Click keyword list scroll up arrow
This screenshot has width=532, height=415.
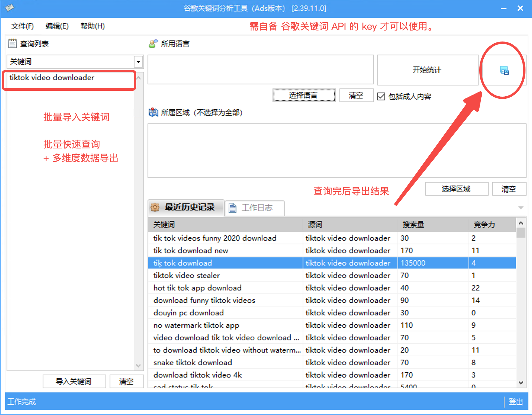[x=138, y=78]
